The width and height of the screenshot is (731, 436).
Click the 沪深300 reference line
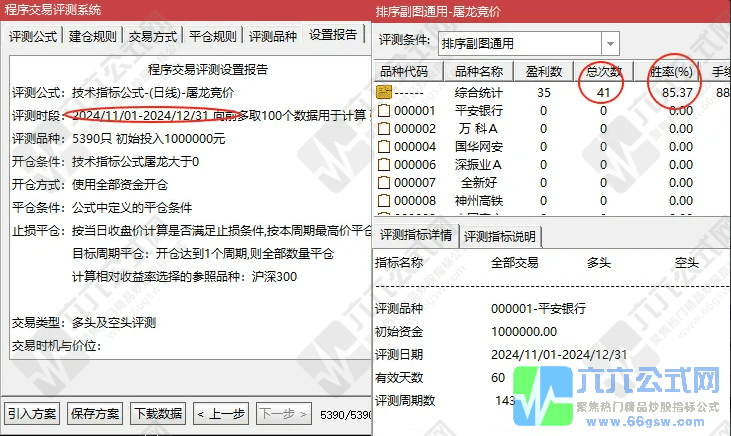tap(185, 277)
